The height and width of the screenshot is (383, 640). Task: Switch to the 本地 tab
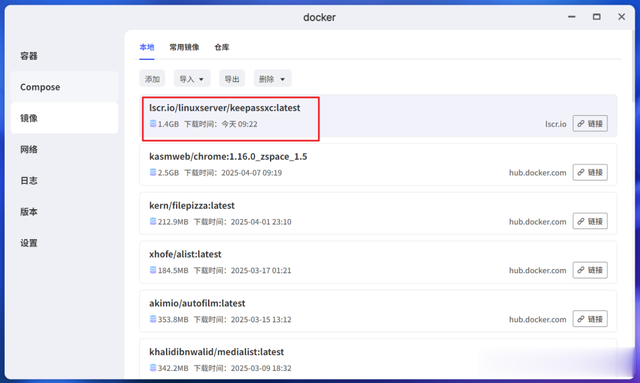[x=147, y=47]
